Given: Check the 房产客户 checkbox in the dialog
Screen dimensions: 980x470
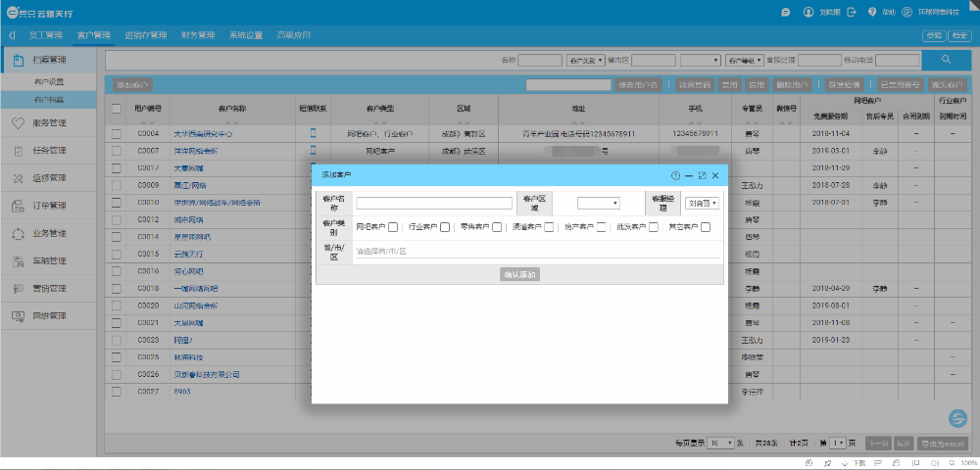Looking at the screenshot, I should [601, 227].
